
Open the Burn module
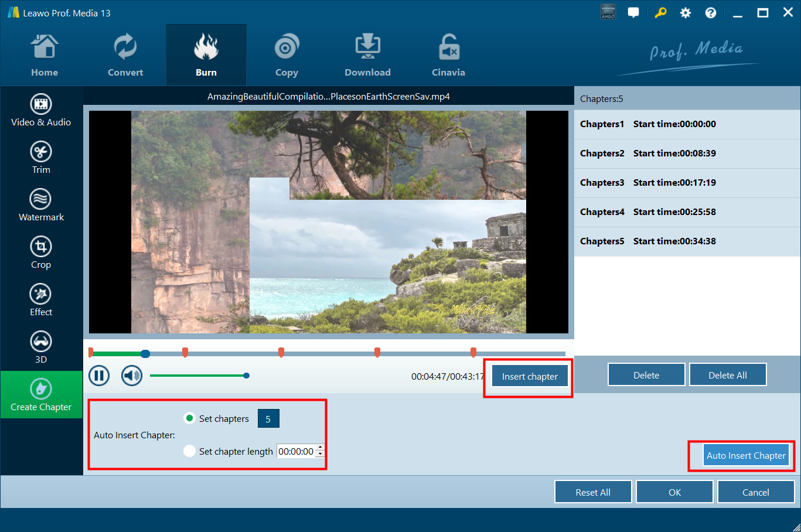tap(206, 56)
